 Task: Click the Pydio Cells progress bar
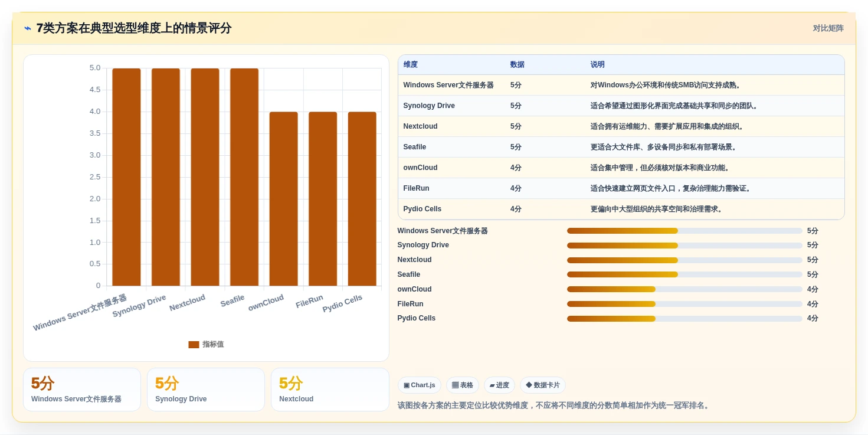coord(684,319)
